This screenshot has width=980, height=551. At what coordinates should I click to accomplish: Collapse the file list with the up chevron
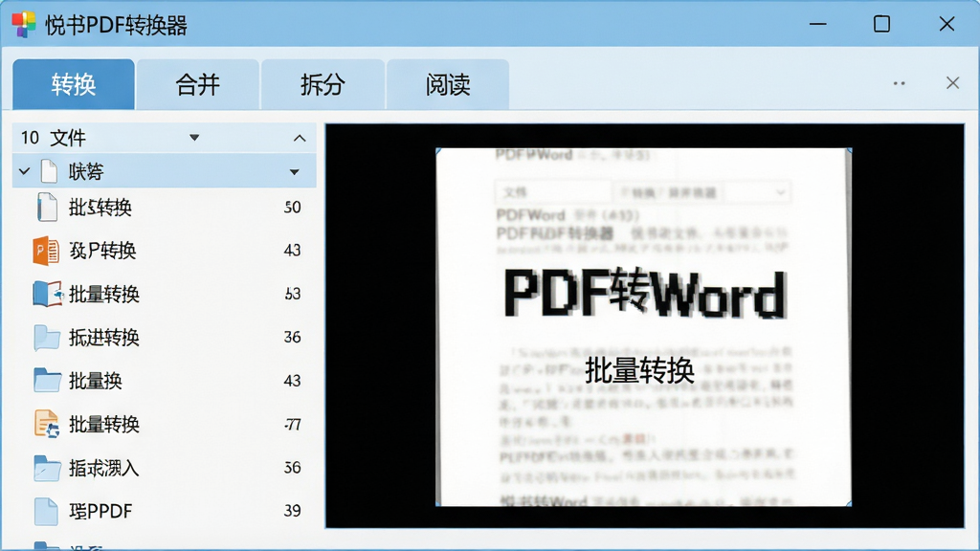[300, 138]
